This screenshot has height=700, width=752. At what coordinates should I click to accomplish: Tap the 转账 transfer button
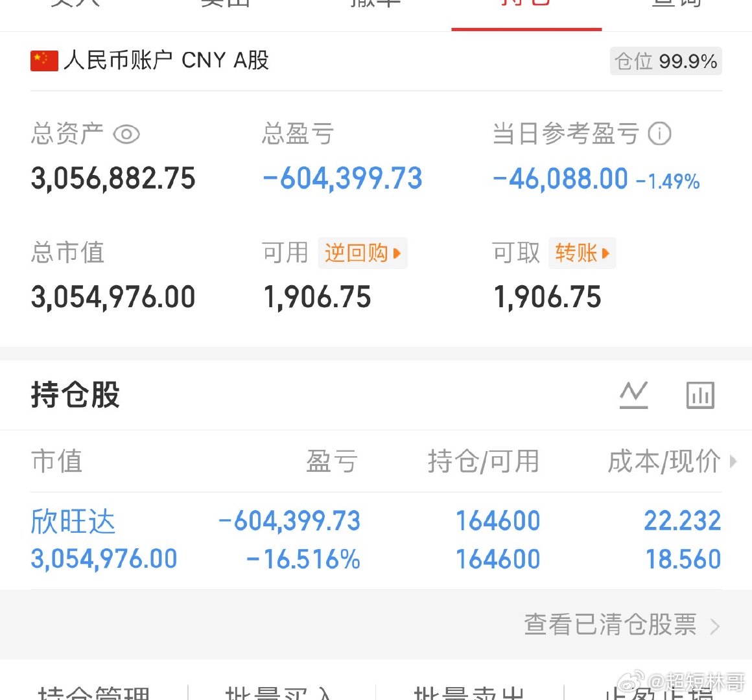tap(582, 253)
